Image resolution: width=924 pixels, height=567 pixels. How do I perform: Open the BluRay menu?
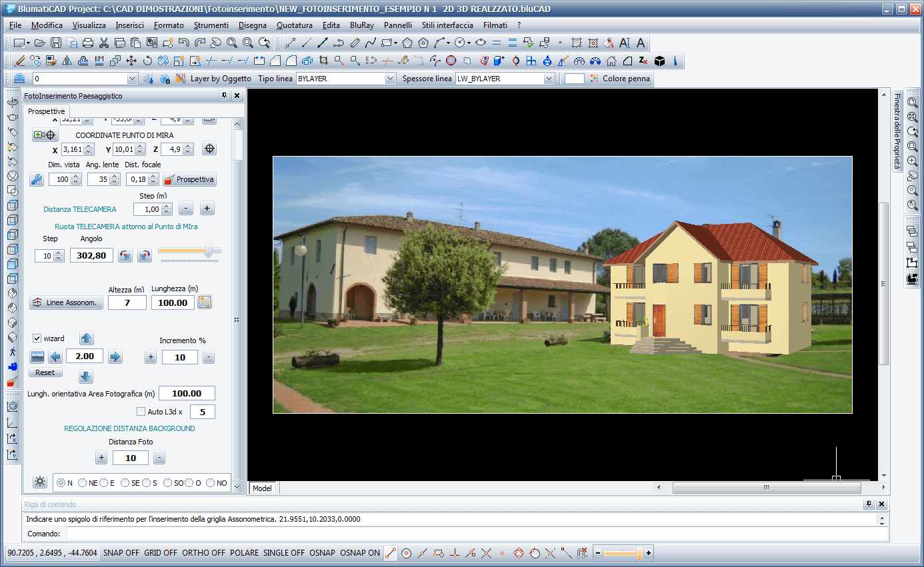pos(362,25)
